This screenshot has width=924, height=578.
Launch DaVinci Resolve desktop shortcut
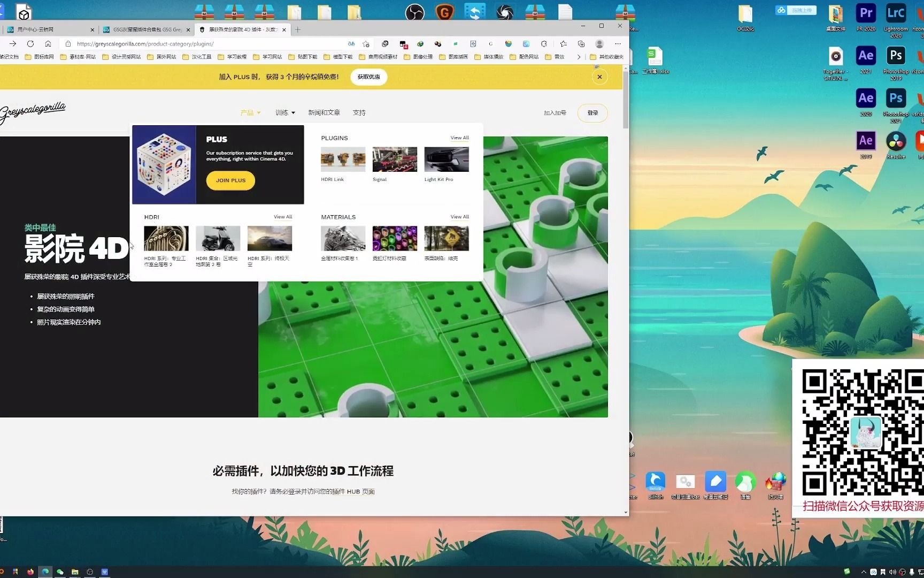[896, 145]
